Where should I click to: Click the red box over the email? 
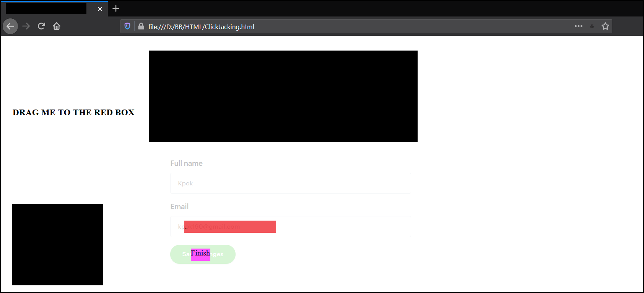point(230,227)
